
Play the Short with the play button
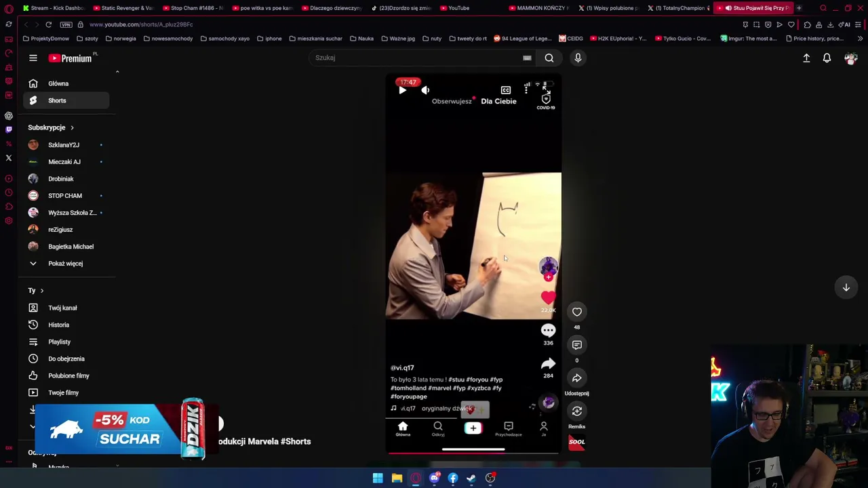pos(402,90)
